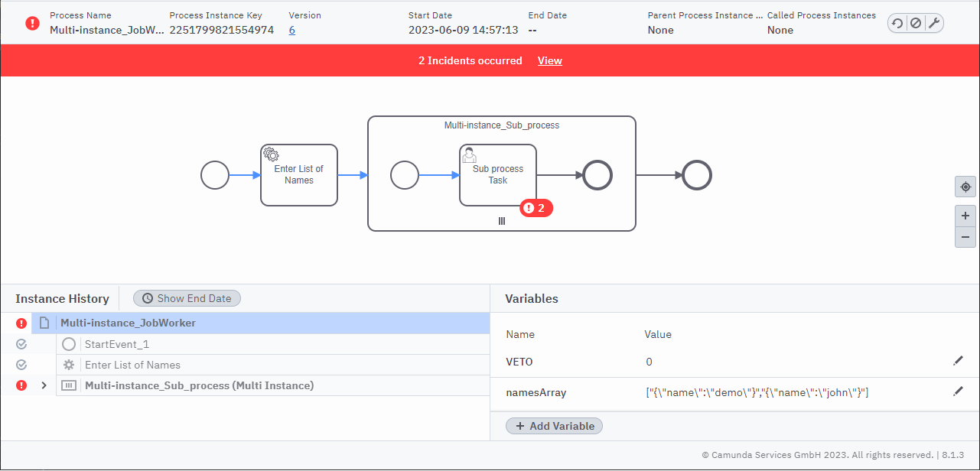Open the View incidents link
This screenshot has height=471, width=980.
(x=550, y=60)
